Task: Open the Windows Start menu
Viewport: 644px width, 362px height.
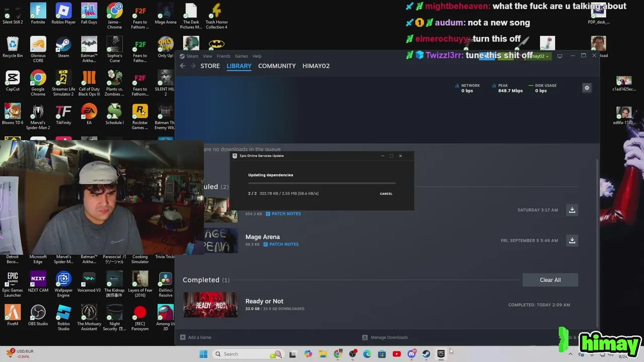Action: coord(203,354)
